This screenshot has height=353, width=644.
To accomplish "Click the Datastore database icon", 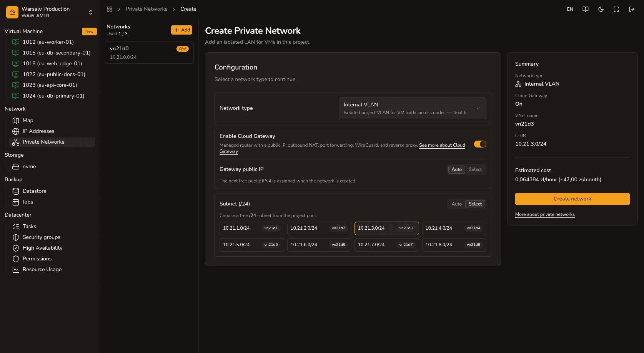I will coord(16,191).
